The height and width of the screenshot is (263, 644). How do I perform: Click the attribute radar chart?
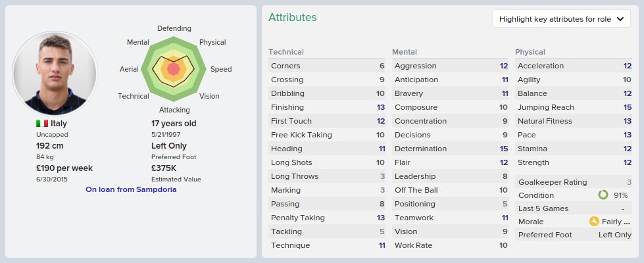tap(174, 68)
